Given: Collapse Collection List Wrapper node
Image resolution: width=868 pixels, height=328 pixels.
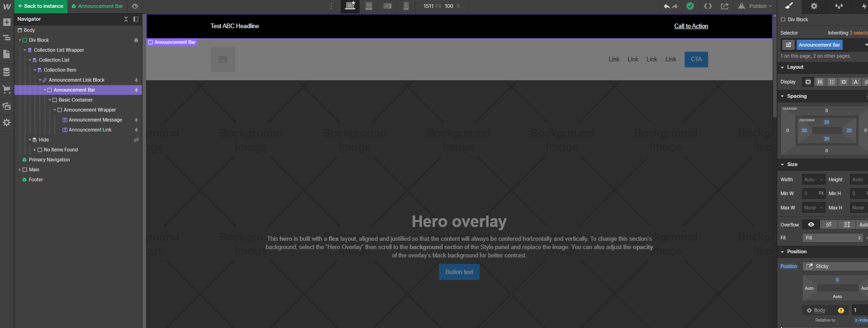Looking at the screenshot, I should pyautogui.click(x=25, y=50).
